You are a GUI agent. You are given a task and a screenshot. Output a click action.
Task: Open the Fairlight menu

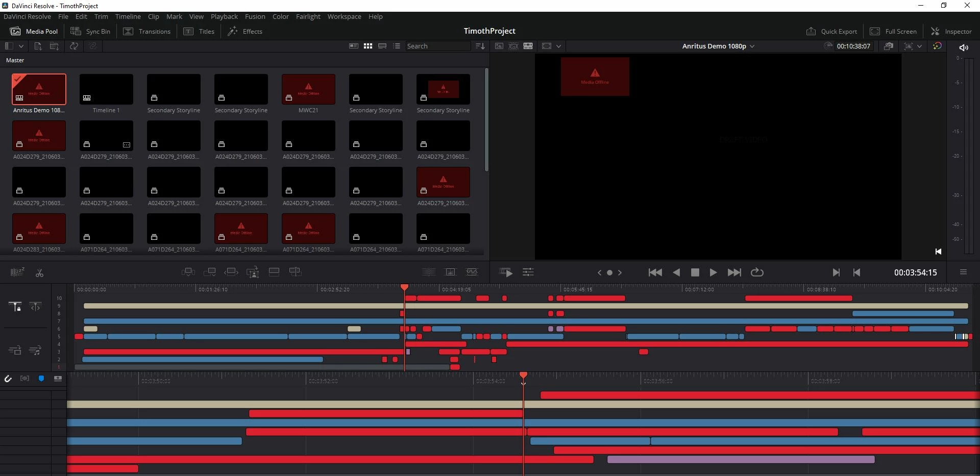(x=308, y=16)
